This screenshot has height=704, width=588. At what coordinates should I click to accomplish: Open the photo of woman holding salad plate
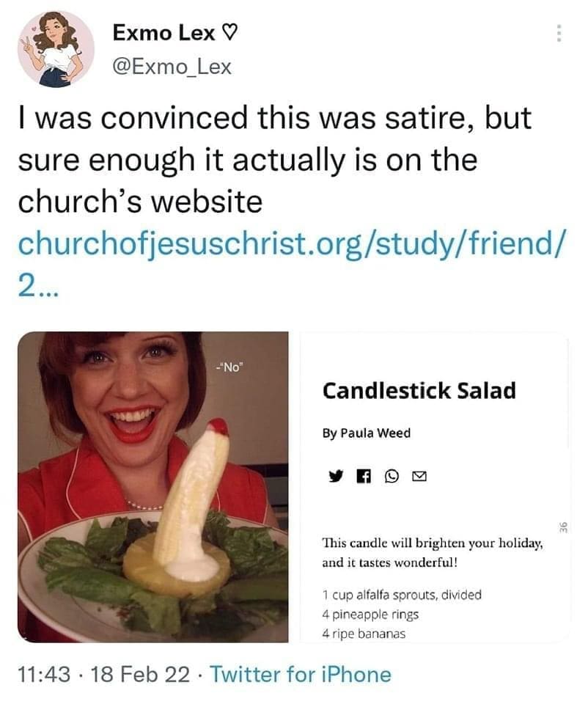(153, 486)
